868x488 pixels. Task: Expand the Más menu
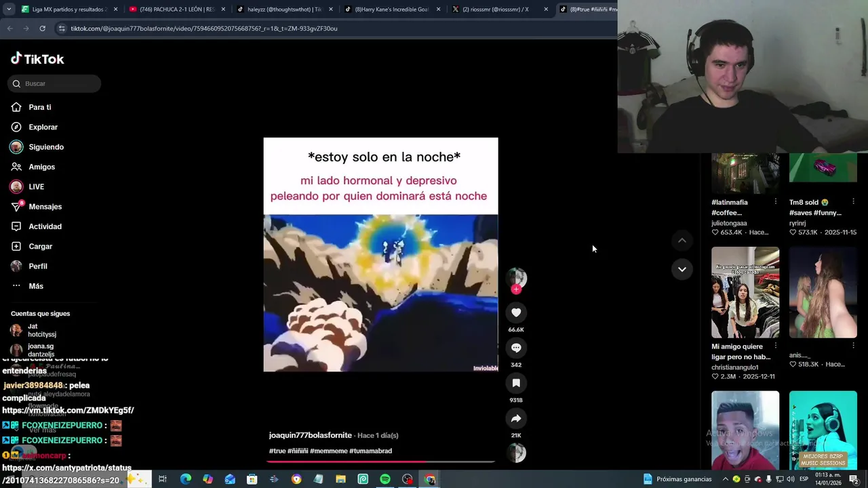click(x=27, y=286)
